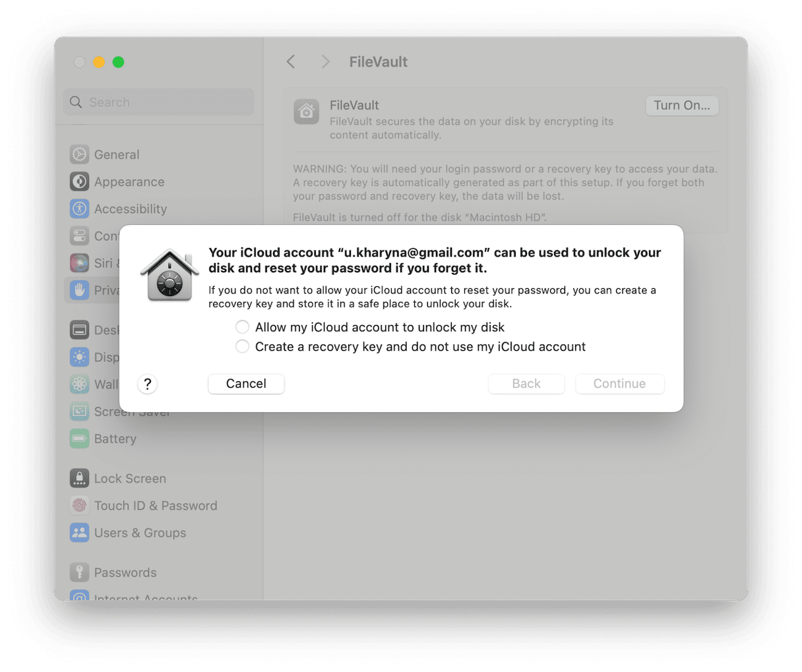
Task: Go back with the left chevron
Action: tap(291, 62)
